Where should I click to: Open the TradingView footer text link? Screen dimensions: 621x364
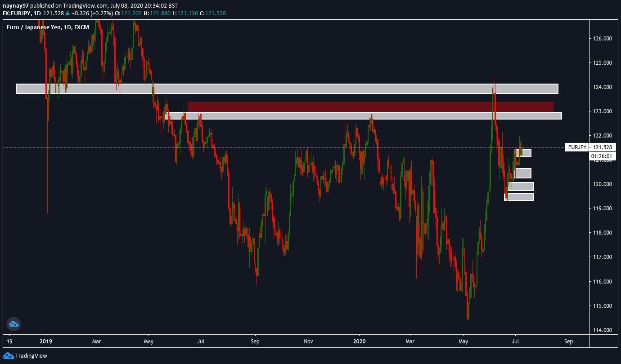(x=31, y=356)
